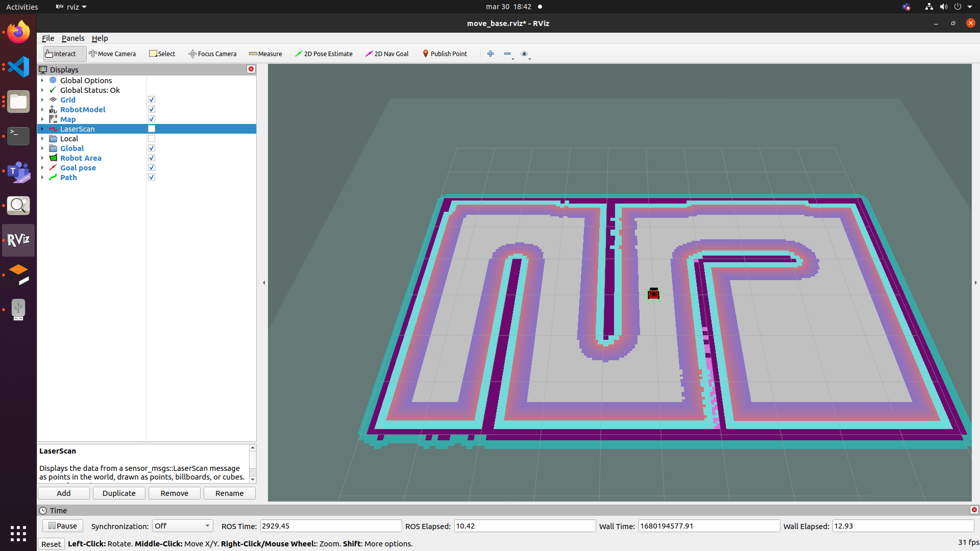Open the File menu
980x551 pixels.
tap(48, 38)
